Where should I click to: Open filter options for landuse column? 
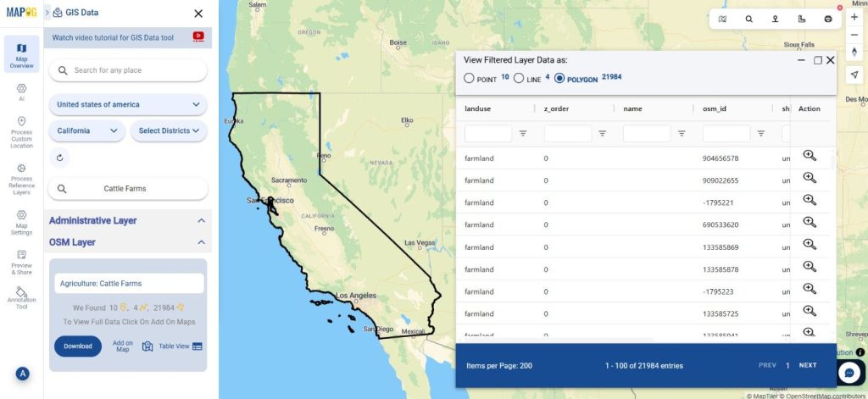pos(522,133)
